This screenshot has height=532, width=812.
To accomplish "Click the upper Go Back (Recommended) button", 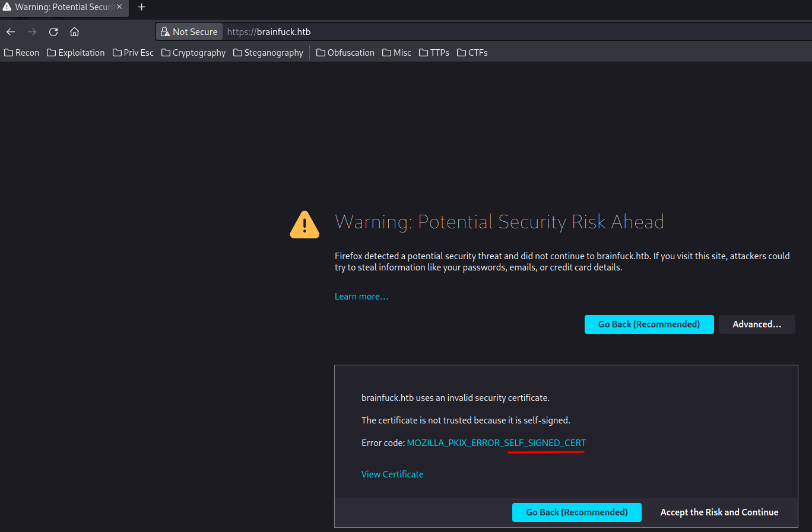I will point(649,324).
